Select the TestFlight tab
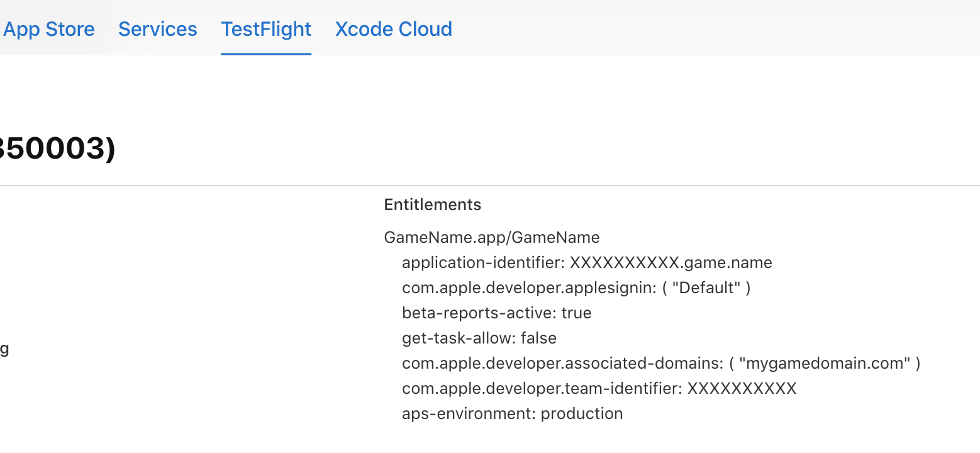 [266, 29]
